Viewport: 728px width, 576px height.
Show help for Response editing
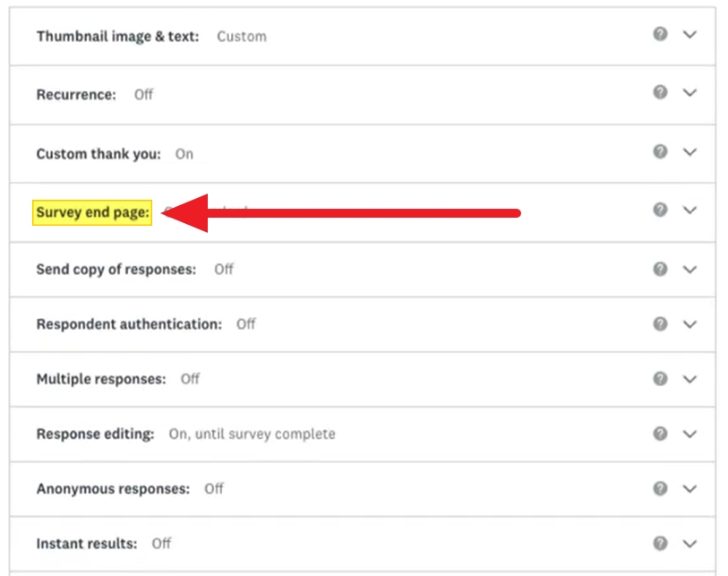660,434
